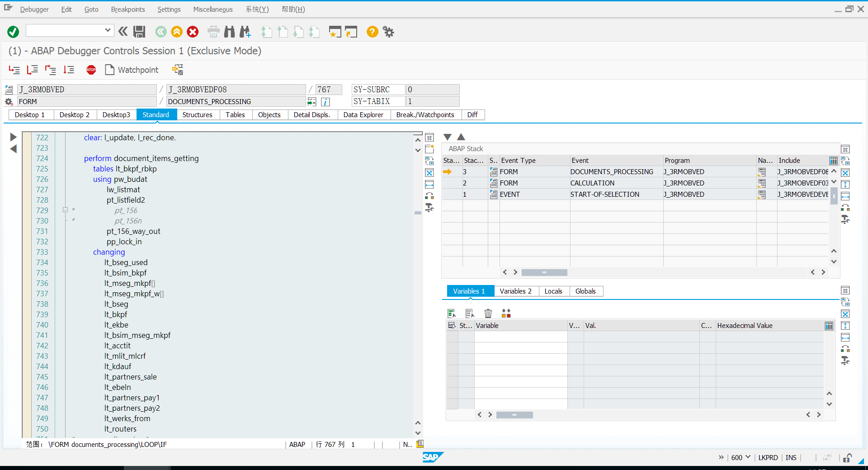Click the Print icon
The height and width of the screenshot is (470, 868).
point(213,32)
